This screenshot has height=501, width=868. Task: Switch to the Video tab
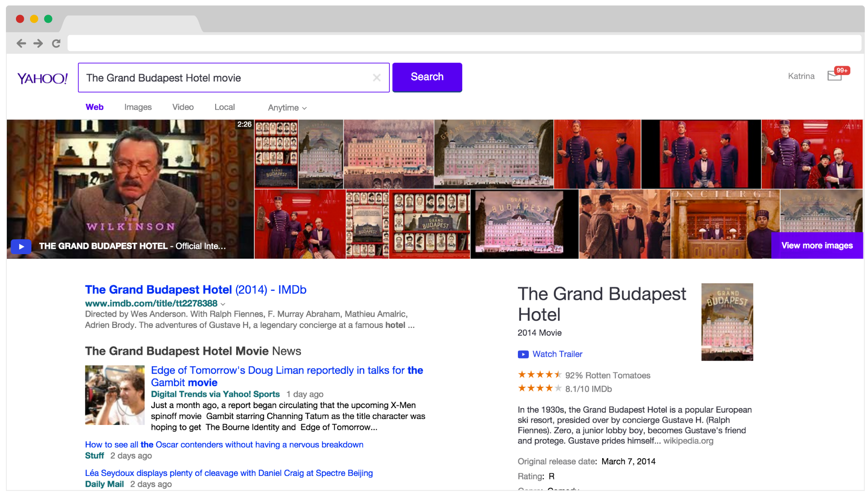click(x=183, y=107)
